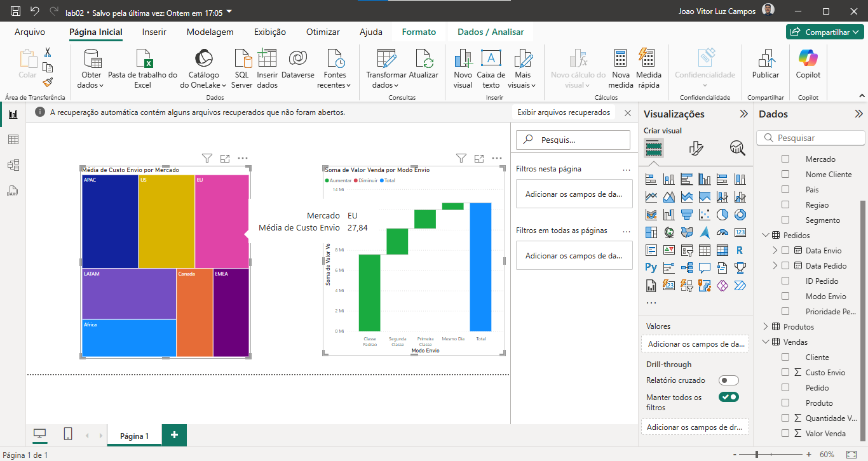
Task: Check the Custo Envio field checkbox
Action: [785, 373]
